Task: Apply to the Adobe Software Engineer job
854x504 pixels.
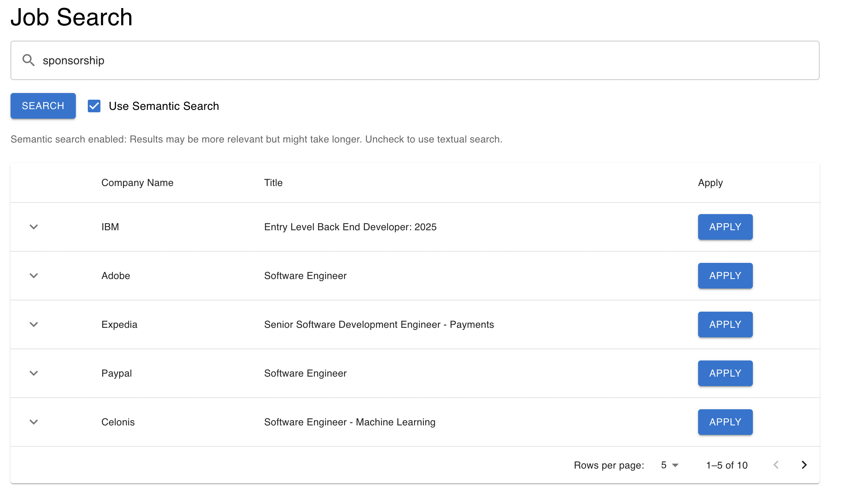Action: pos(725,276)
